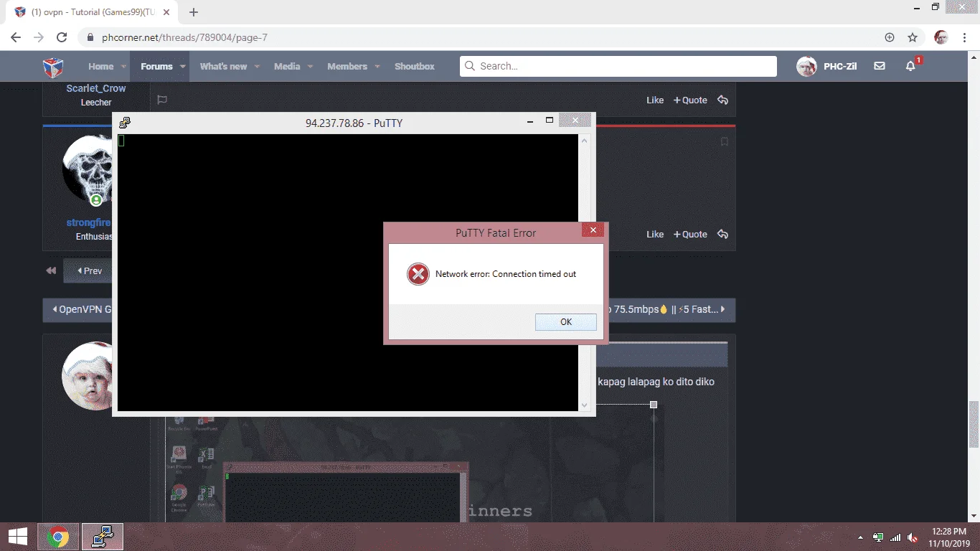Click the address bar URL
This screenshot has width=980, height=551.
(x=185, y=37)
